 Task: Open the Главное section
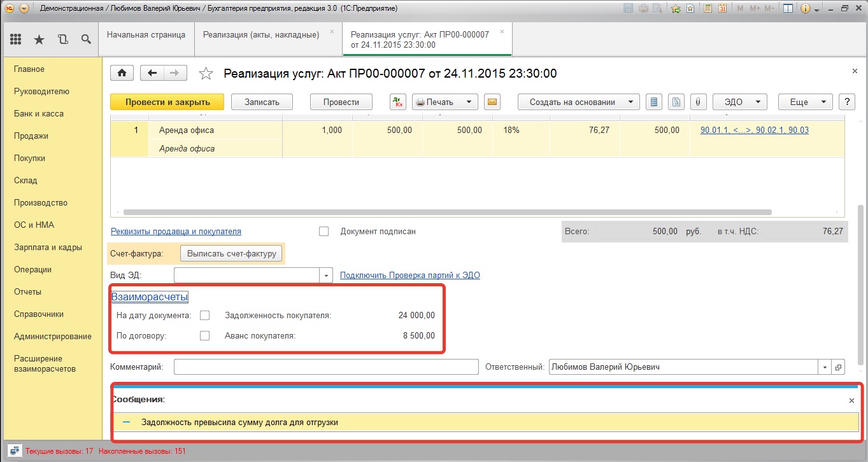pos(29,69)
